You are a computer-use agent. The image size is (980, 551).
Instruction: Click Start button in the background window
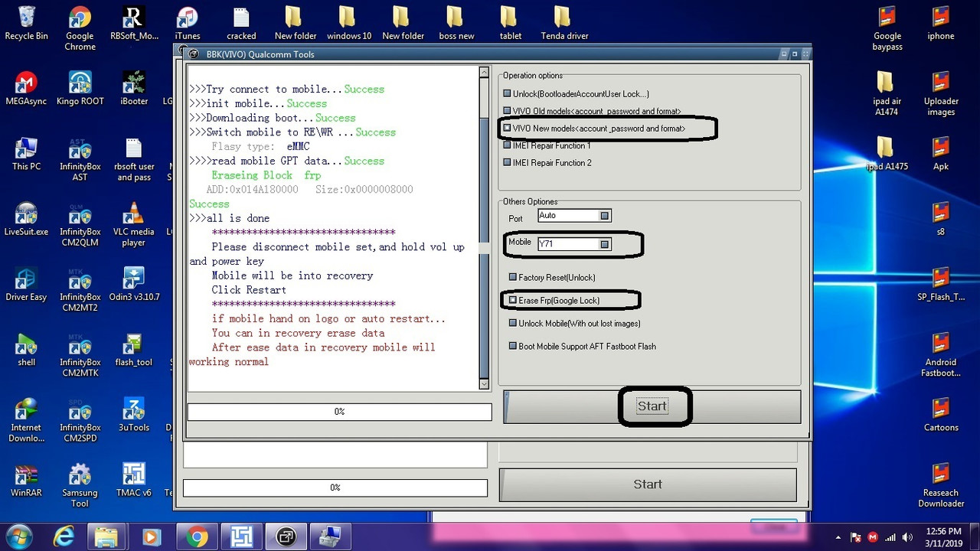(648, 484)
